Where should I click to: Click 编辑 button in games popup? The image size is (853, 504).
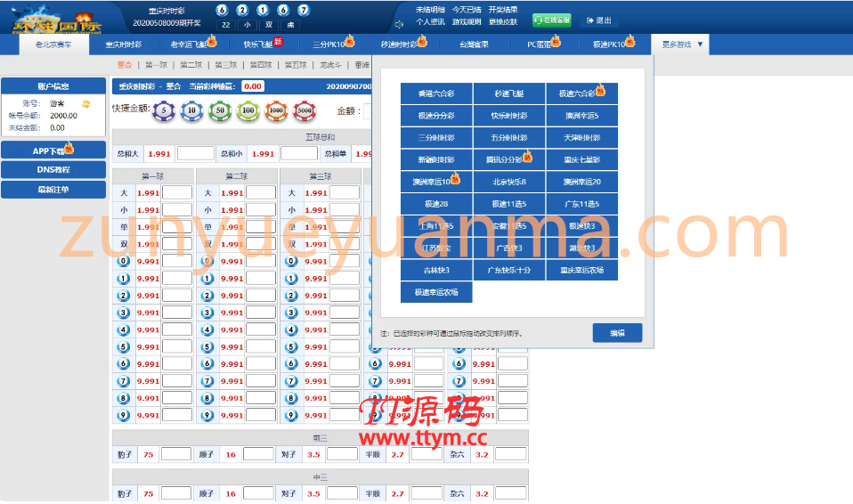(x=617, y=333)
